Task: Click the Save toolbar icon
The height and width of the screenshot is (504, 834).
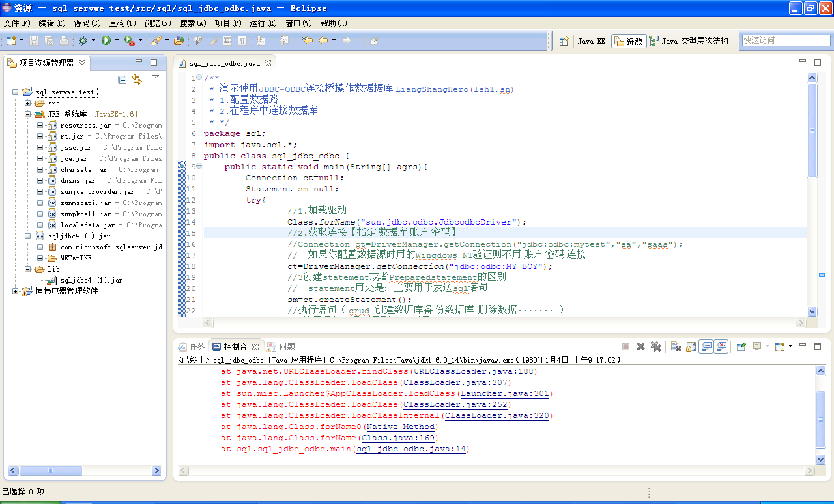Action: point(34,40)
